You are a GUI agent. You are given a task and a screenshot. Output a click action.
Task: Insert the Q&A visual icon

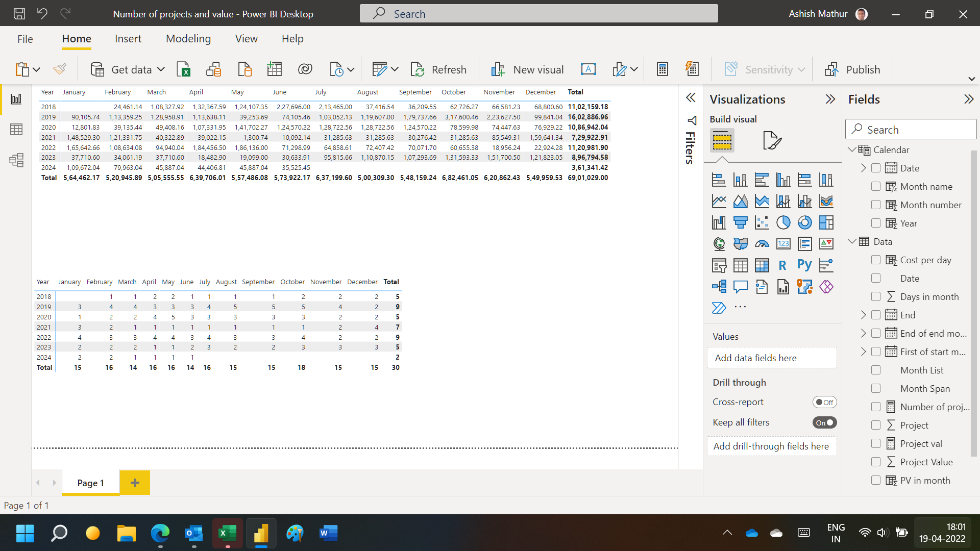click(x=740, y=287)
